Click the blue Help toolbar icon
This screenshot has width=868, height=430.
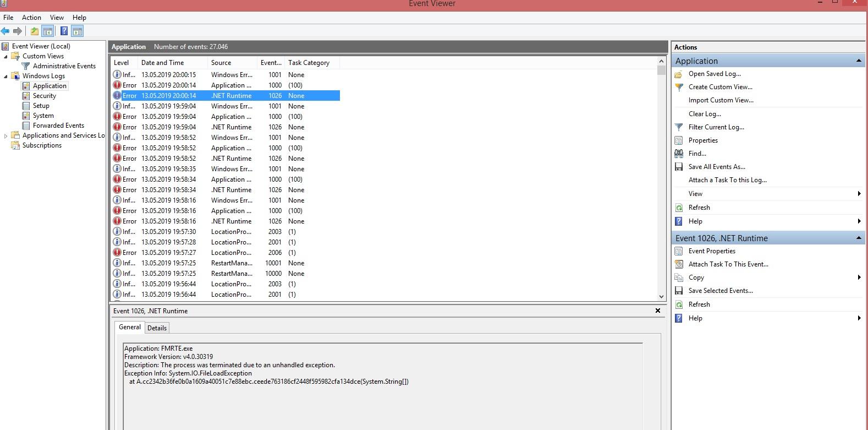pyautogui.click(x=64, y=31)
